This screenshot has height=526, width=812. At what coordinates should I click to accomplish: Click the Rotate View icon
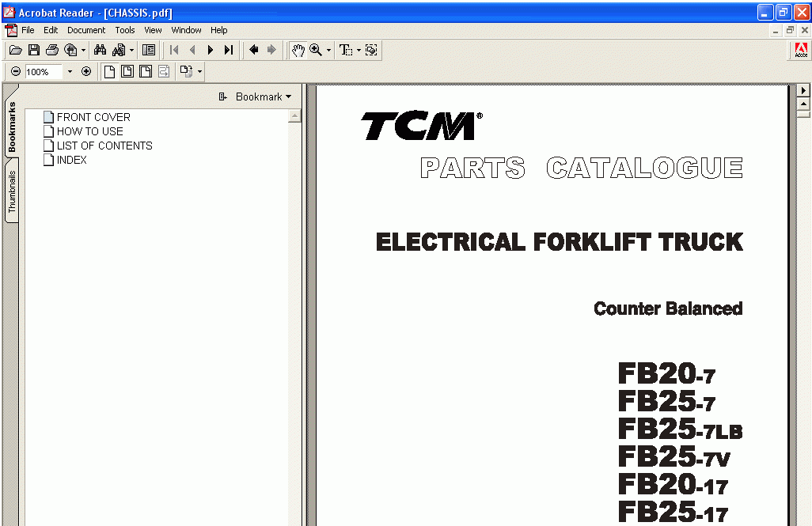click(187, 71)
